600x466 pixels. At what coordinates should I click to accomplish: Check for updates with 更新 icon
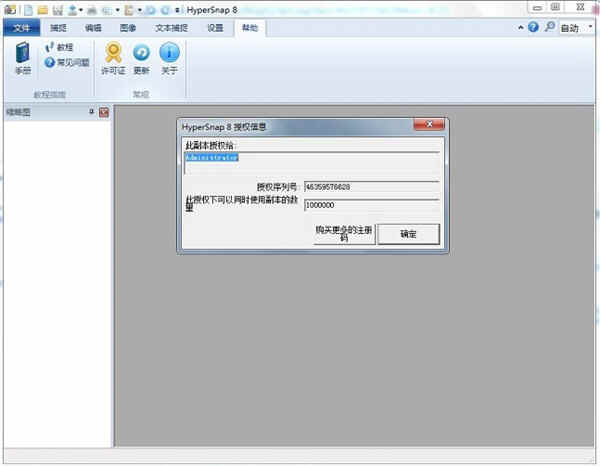[141, 58]
